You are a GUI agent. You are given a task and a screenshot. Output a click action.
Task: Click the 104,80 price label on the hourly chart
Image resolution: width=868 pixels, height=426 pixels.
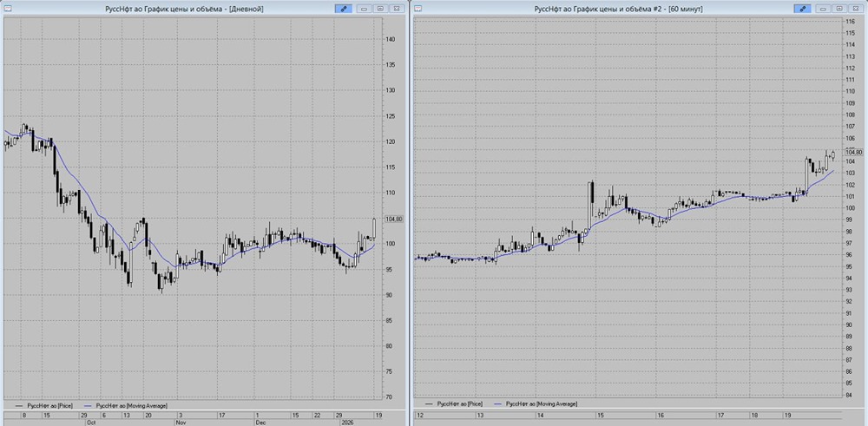tap(853, 152)
